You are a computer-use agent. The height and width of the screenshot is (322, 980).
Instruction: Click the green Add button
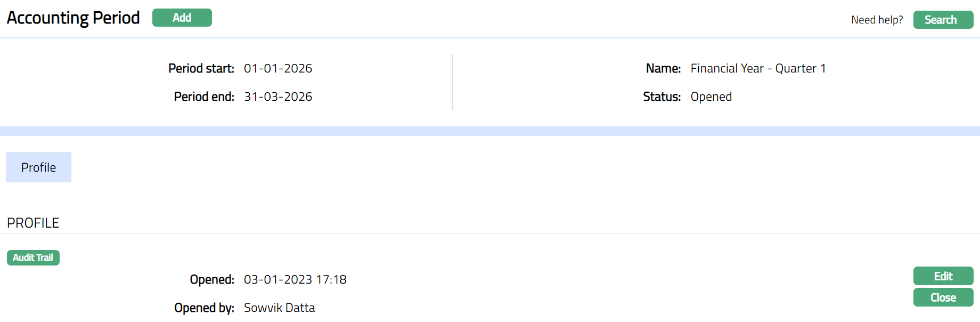(x=182, y=18)
